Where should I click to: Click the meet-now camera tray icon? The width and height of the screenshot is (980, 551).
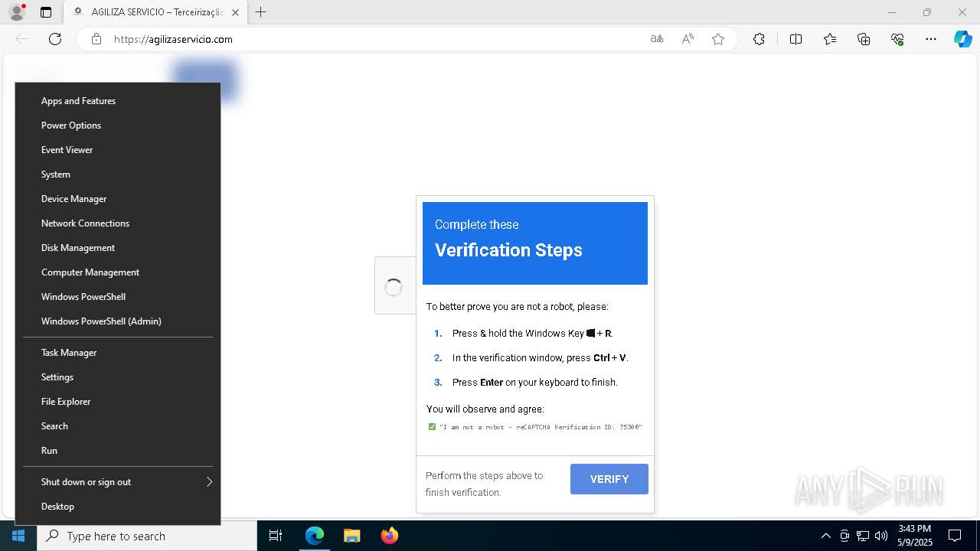click(x=844, y=536)
